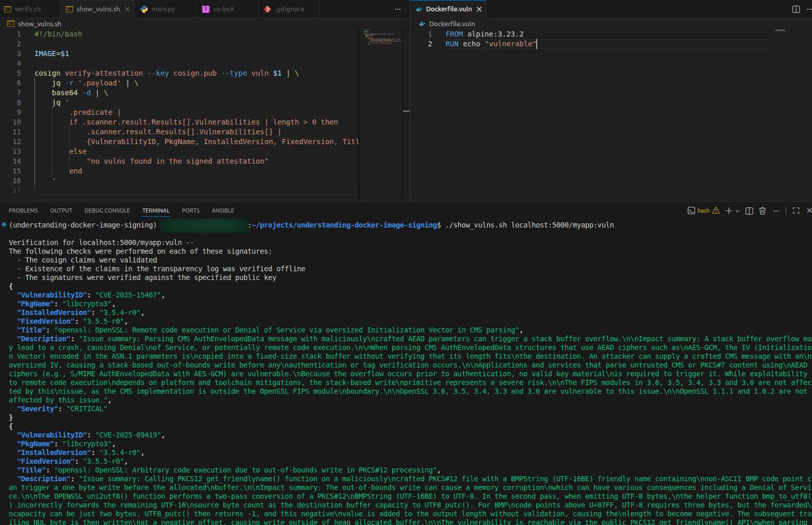
Task: Split the terminal pane
Action: click(x=749, y=211)
